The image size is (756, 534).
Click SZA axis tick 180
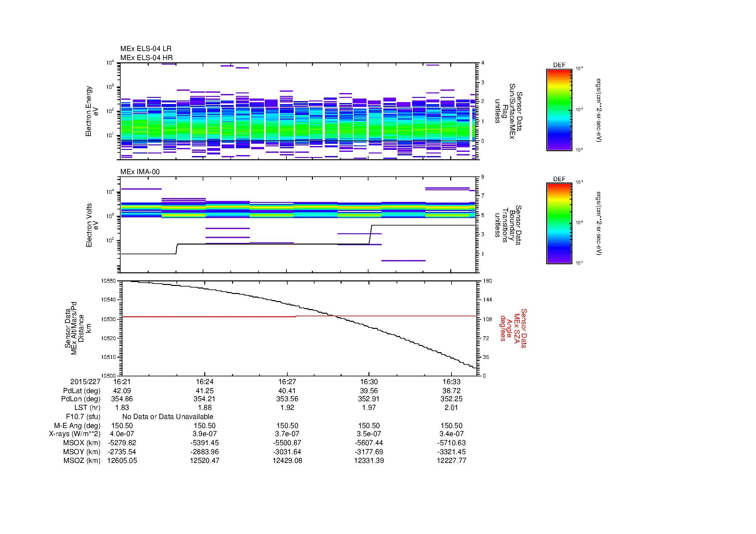(487, 281)
